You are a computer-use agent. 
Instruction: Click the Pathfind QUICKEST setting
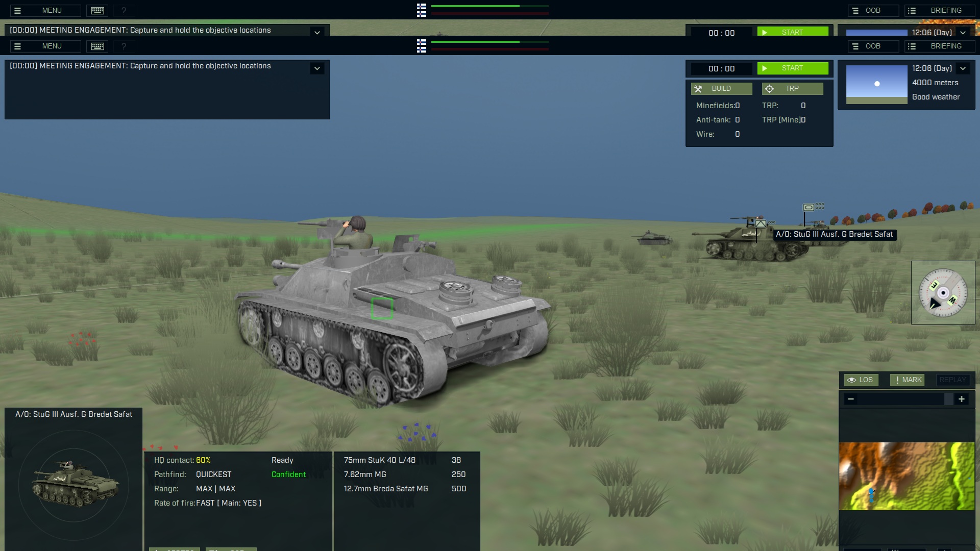[x=213, y=474]
